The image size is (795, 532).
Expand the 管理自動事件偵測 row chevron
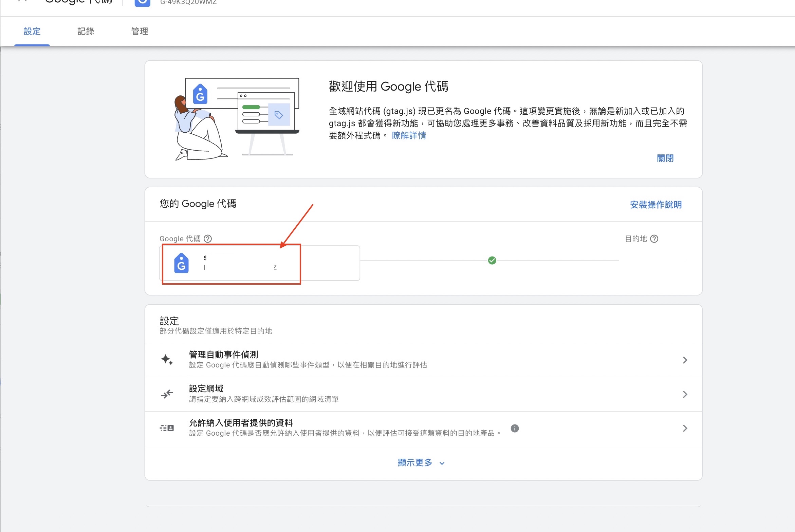pyautogui.click(x=685, y=360)
